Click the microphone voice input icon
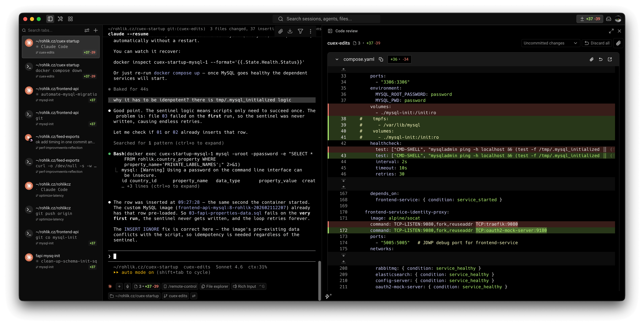Viewport: 644px width, 326px height. (x=127, y=286)
